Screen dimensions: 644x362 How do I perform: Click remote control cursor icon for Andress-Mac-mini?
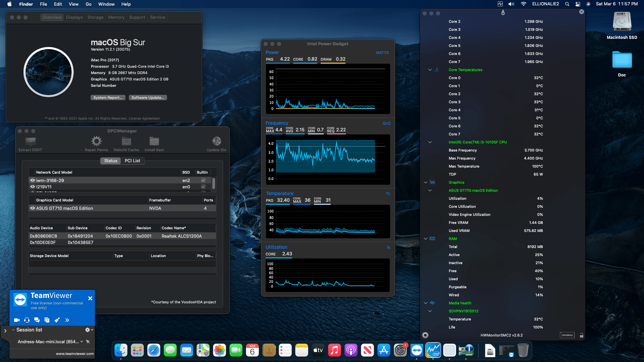[88, 342]
